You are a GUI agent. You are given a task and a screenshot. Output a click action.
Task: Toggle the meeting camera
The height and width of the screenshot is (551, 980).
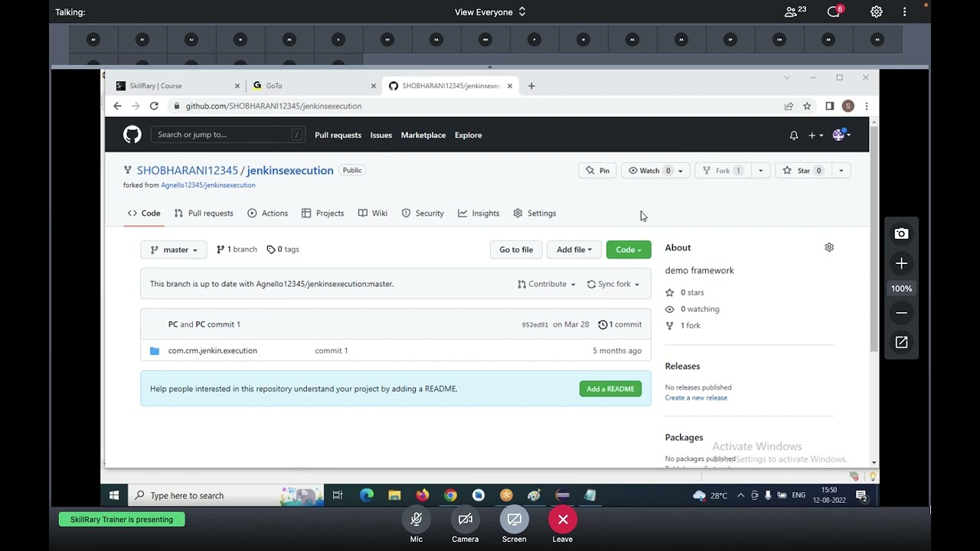pyautogui.click(x=465, y=520)
